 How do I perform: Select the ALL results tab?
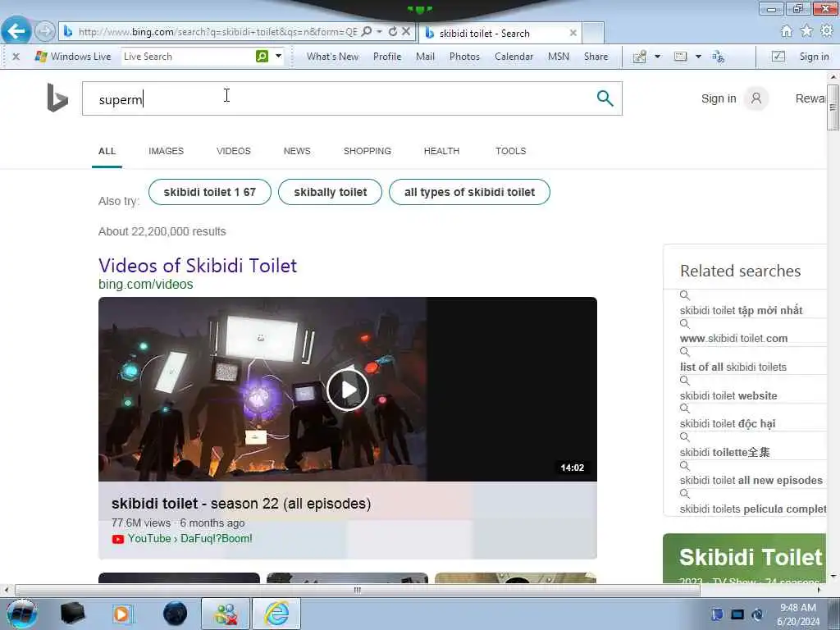point(107,151)
